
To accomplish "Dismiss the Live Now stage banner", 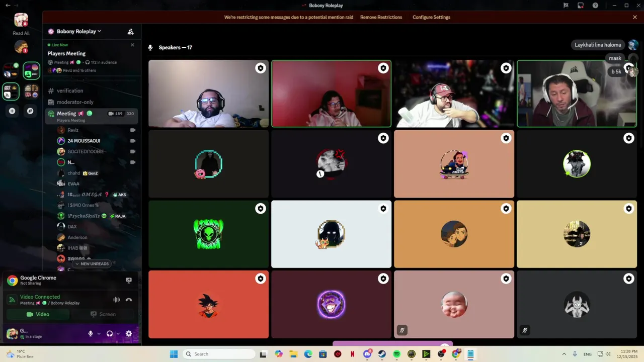I will click(x=132, y=45).
